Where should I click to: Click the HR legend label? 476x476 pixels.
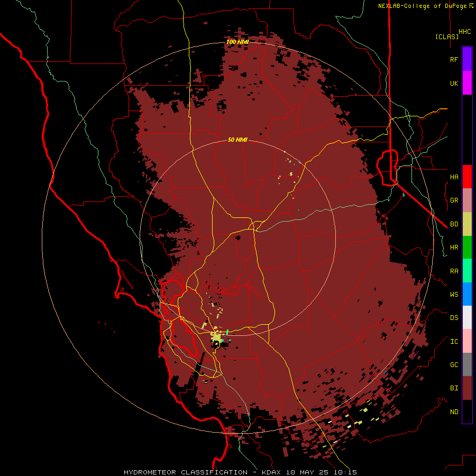(454, 248)
